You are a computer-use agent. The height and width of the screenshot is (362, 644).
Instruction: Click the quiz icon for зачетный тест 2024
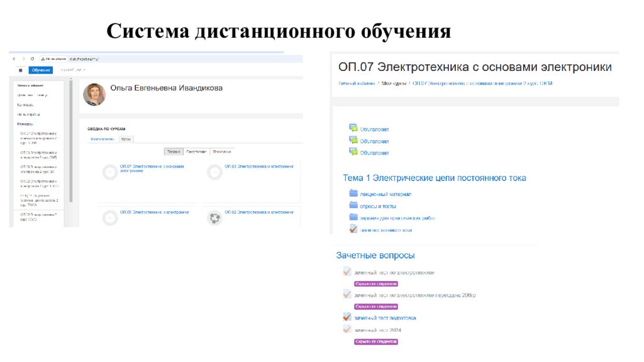[347, 329]
